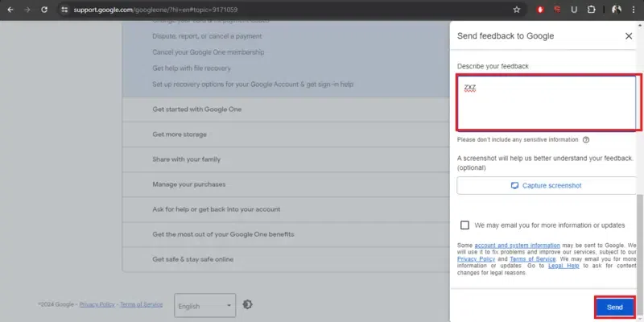Viewport: 644px width, 322px height.
Task: Toggle the dark mode icon beside the language selector
Action: (x=247, y=304)
